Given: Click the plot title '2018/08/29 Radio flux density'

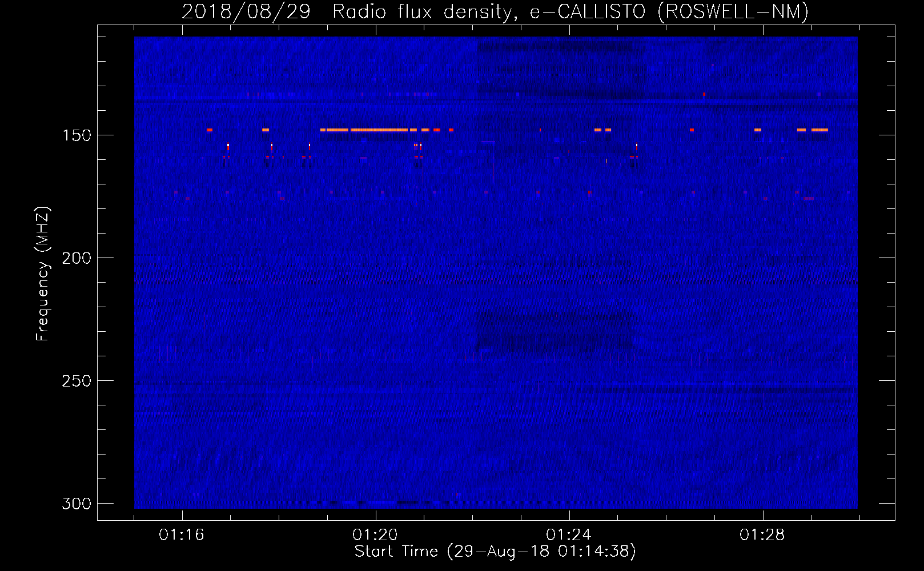Looking at the screenshot, I should point(348,11).
